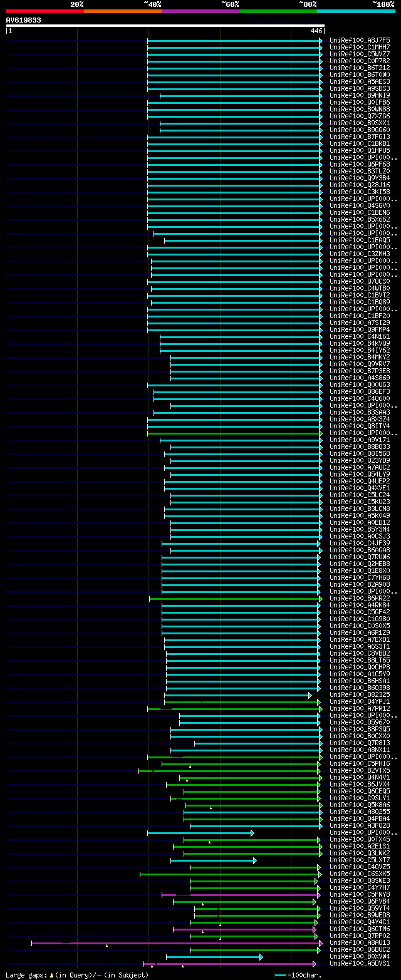Open hit UniRef100_A9V171
The image size is (401, 980).
coord(360,440)
